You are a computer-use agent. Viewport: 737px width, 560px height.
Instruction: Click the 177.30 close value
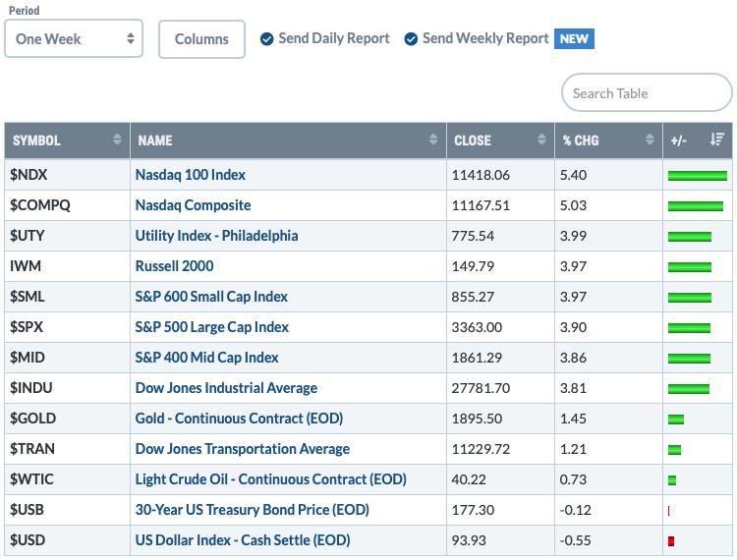pos(473,510)
